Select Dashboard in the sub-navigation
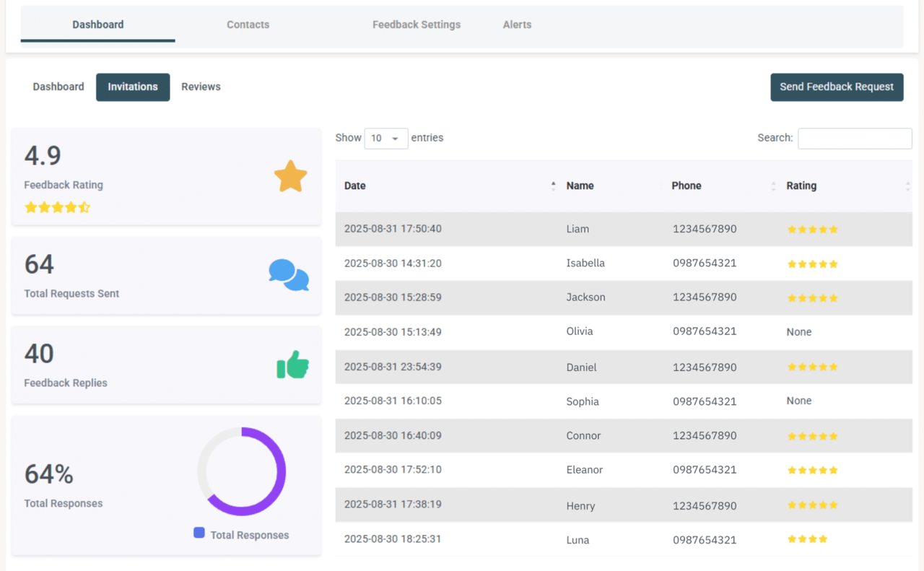The width and height of the screenshot is (924, 571). [58, 87]
